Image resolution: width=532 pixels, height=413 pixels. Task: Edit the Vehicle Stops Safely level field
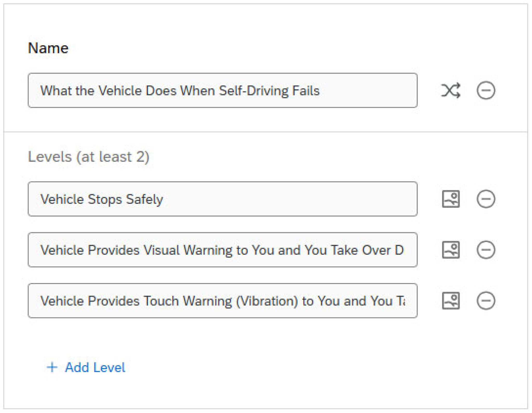click(x=223, y=199)
